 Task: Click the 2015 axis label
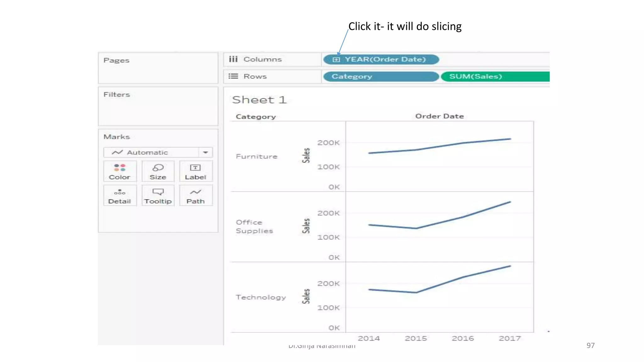416,338
